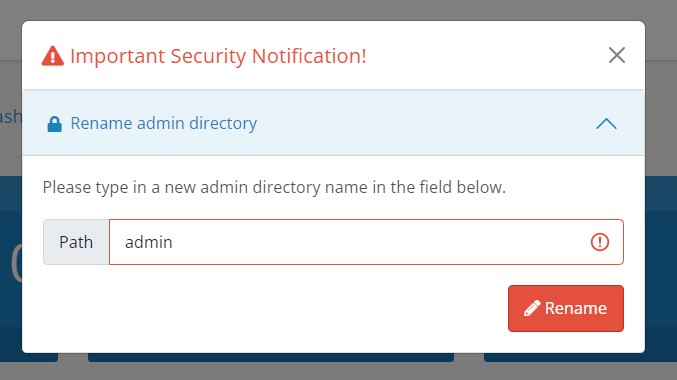677x380 pixels.
Task: Click empty area of light blue accordion header
Action: point(423,124)
